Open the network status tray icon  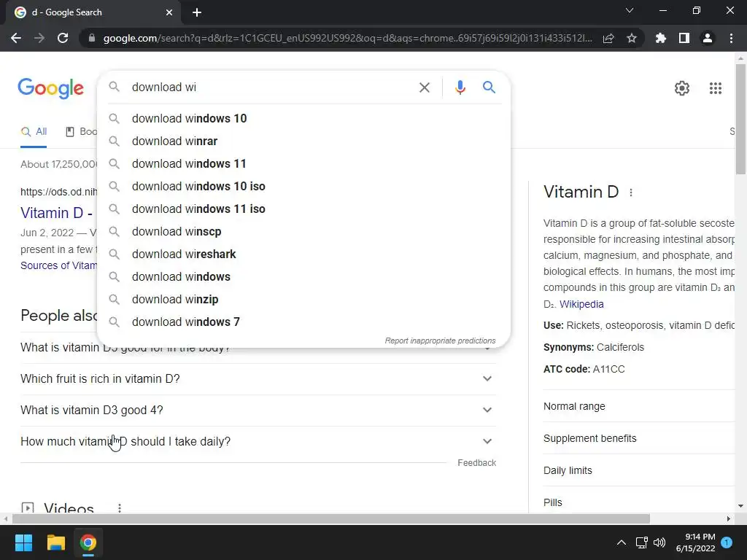pos(641,542)
